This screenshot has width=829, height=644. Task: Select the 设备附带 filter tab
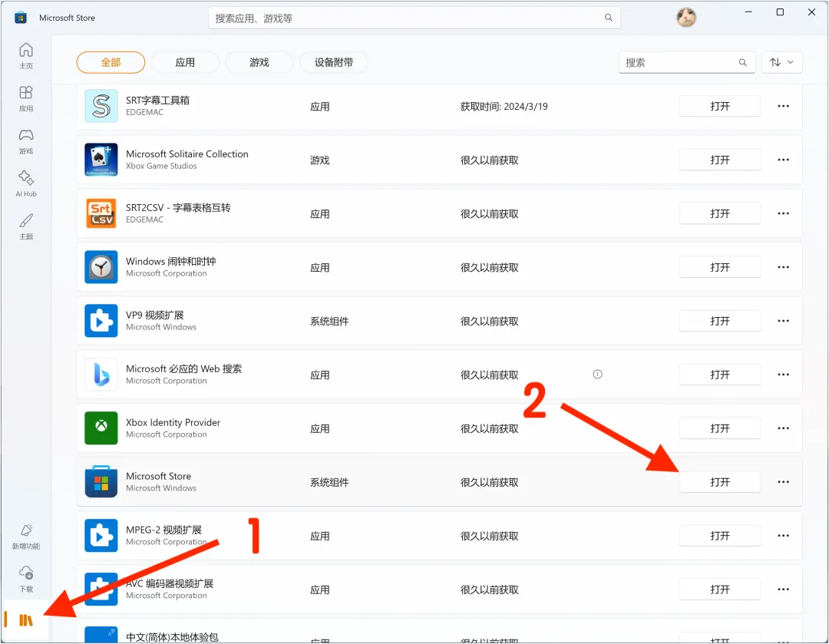pyautogui.click(x=334, y=62)
